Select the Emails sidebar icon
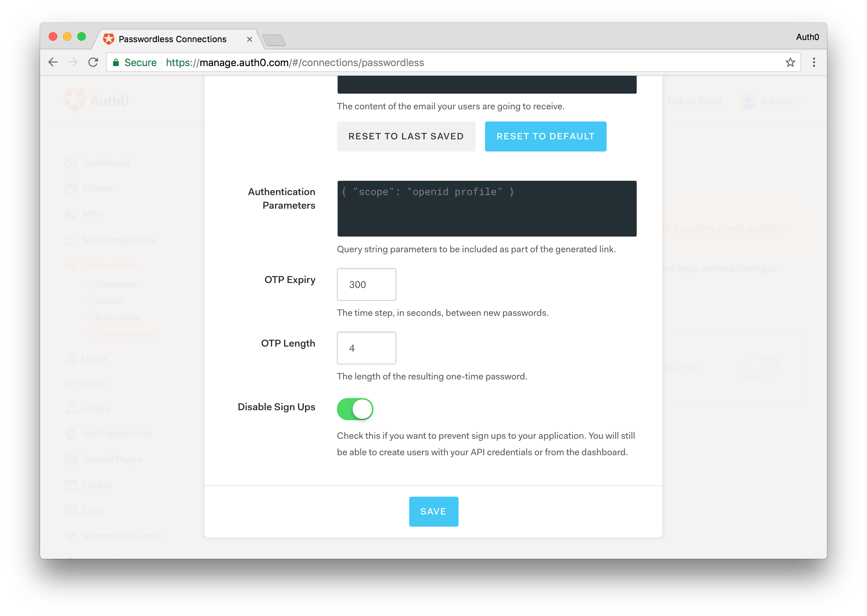The height and width of the screenshot is (616, 867). pos(71,485)
